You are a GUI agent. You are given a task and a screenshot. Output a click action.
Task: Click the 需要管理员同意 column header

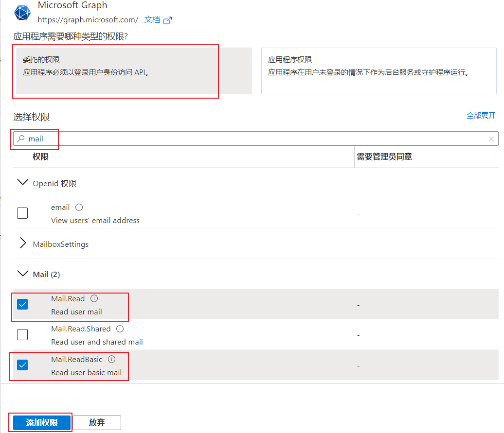click(x=384, y=156)
